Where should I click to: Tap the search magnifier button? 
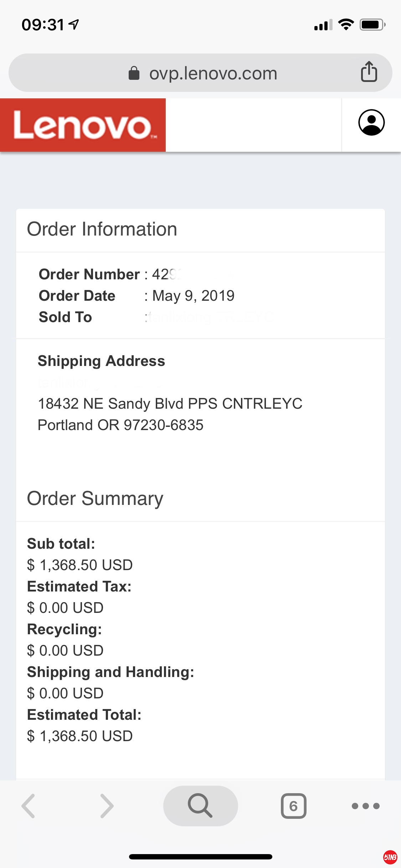[200, 806]
